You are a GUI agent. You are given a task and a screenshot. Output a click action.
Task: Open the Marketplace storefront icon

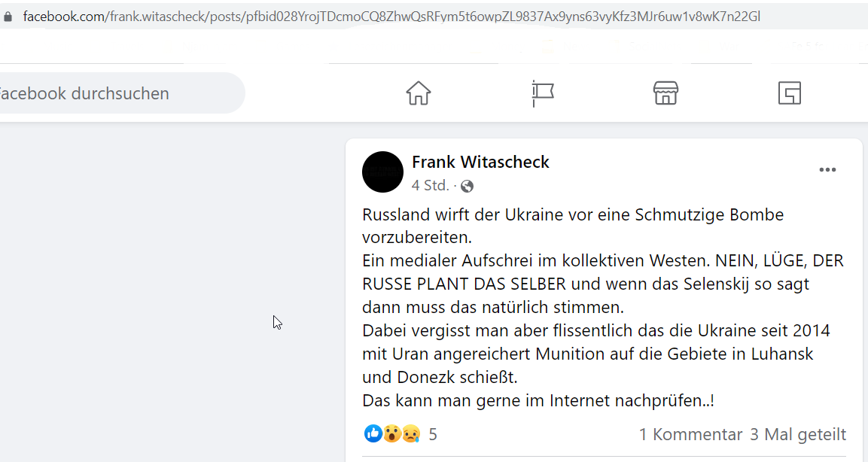pyautogui.click(x=665, y=93)
